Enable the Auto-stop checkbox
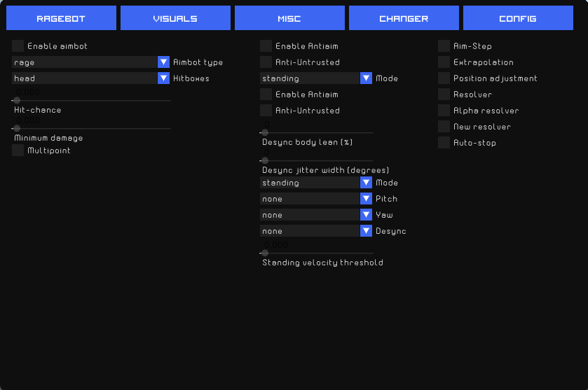The height and width of the screenshot is (390, 588). (x=444, y=143)
